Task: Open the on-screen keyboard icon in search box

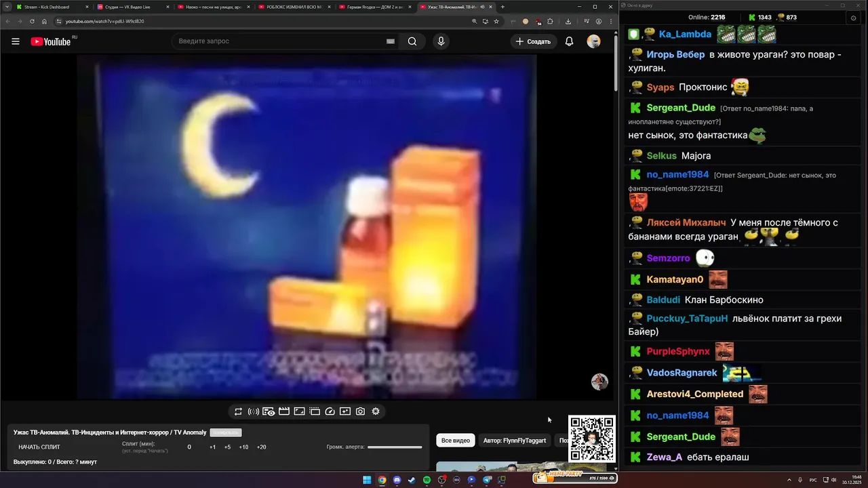Action: point(391,41)
